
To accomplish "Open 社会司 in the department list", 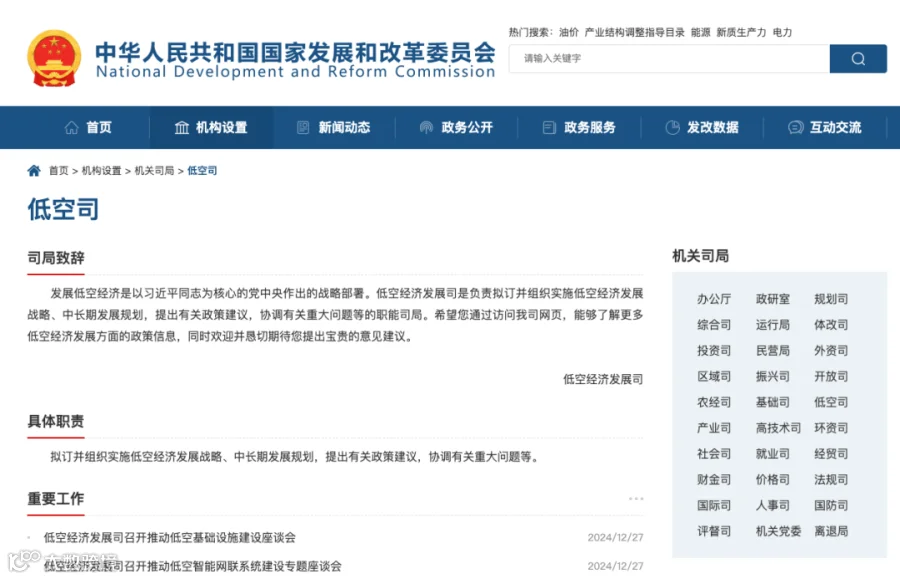I will pos(714,454).
